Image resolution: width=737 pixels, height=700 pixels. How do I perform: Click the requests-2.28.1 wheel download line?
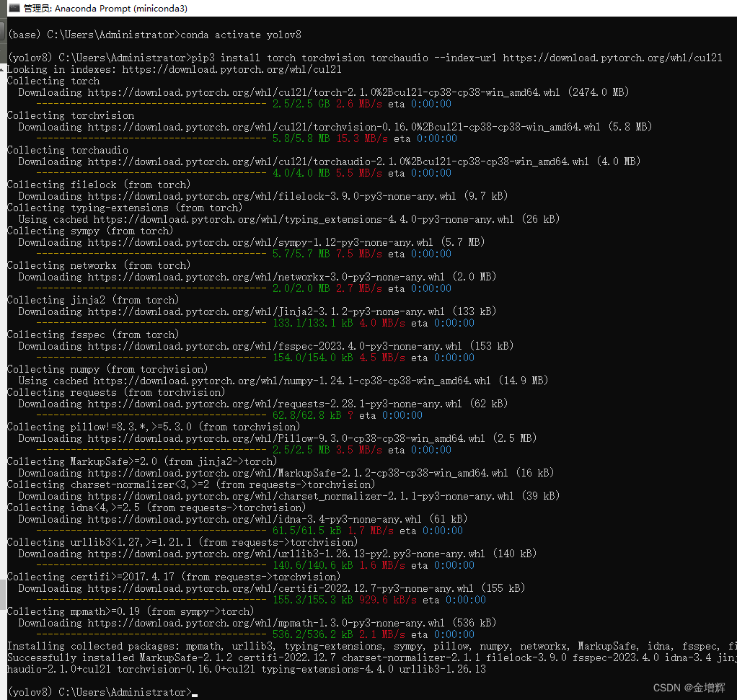(x=263, y=404)
